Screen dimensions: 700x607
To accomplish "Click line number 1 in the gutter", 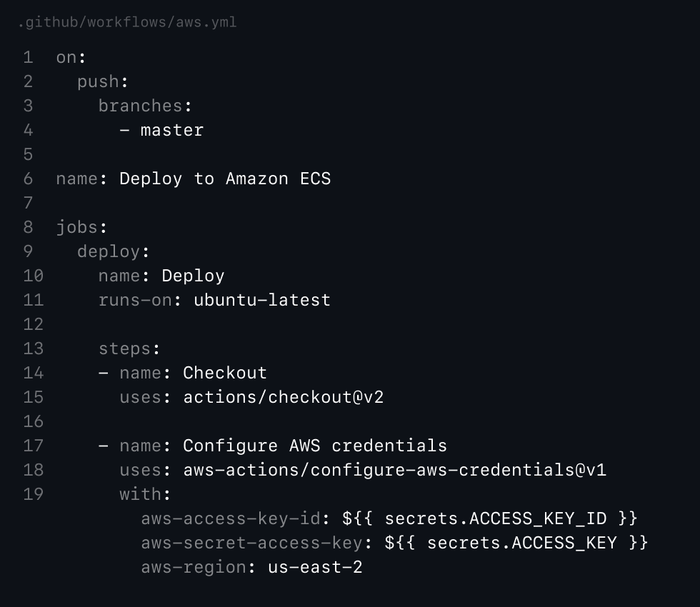I will coord(28,57).
